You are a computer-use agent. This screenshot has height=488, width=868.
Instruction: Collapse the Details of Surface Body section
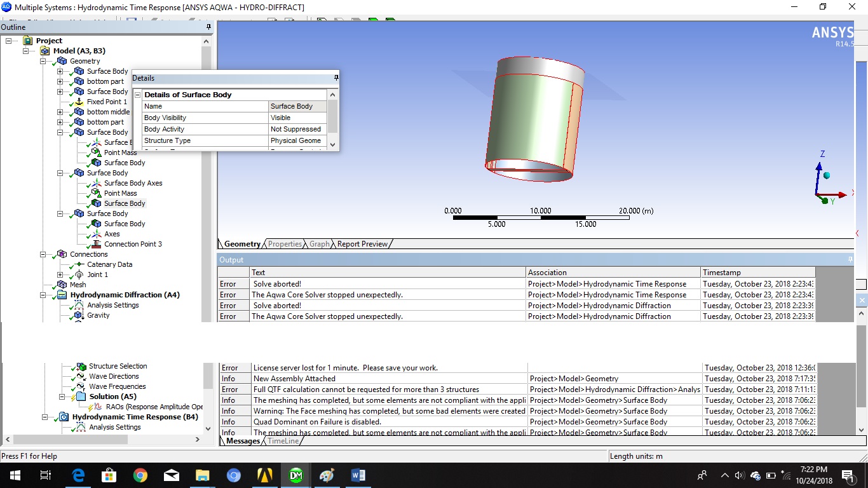coord(137,95)
